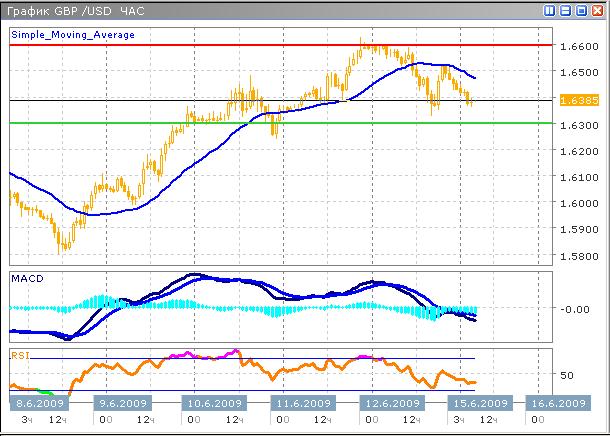Jump to the 9.6.2009 date marker

(124, 403)
